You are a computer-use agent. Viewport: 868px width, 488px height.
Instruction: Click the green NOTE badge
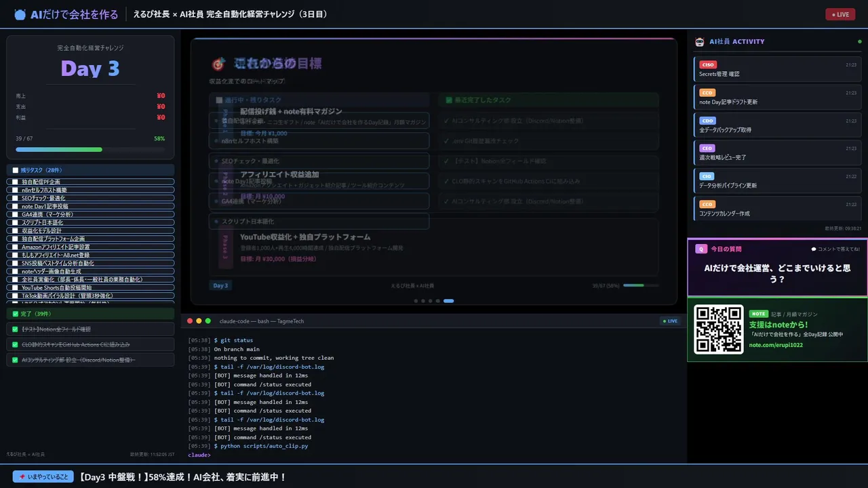pos(759,314)
